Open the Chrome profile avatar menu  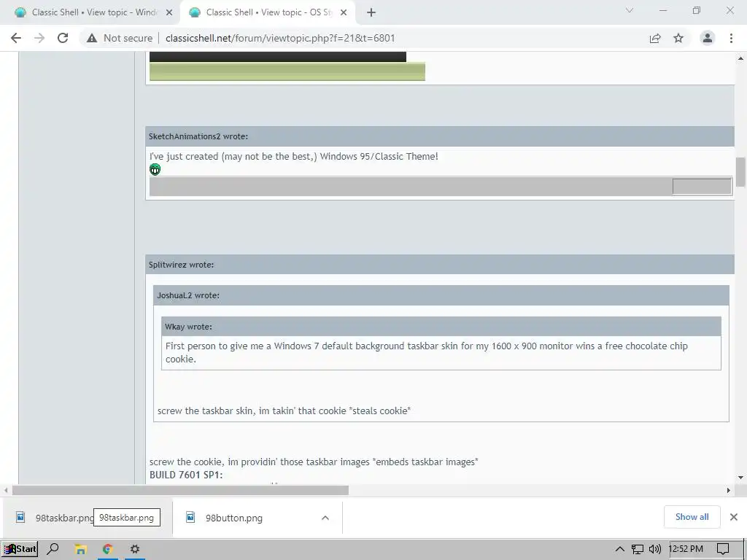coord(708,38)
